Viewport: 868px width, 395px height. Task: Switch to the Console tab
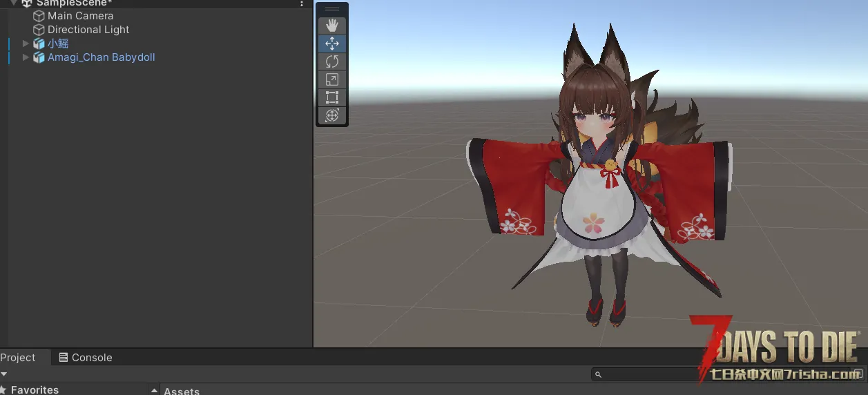[x=85, y=357]
